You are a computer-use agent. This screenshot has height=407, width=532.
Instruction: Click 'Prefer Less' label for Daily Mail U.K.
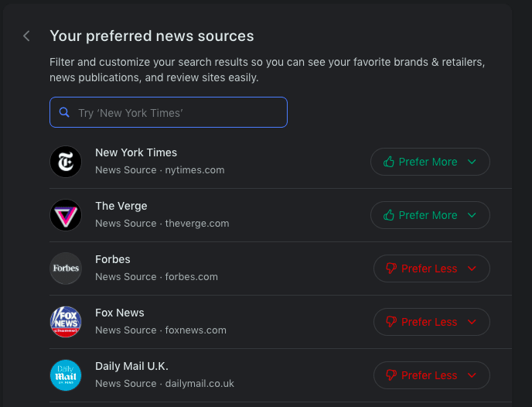point(429,375)
